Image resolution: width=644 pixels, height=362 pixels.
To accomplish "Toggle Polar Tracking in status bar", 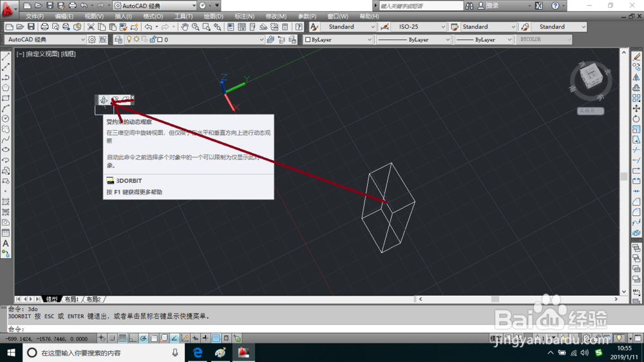I will tap(143, 338).
